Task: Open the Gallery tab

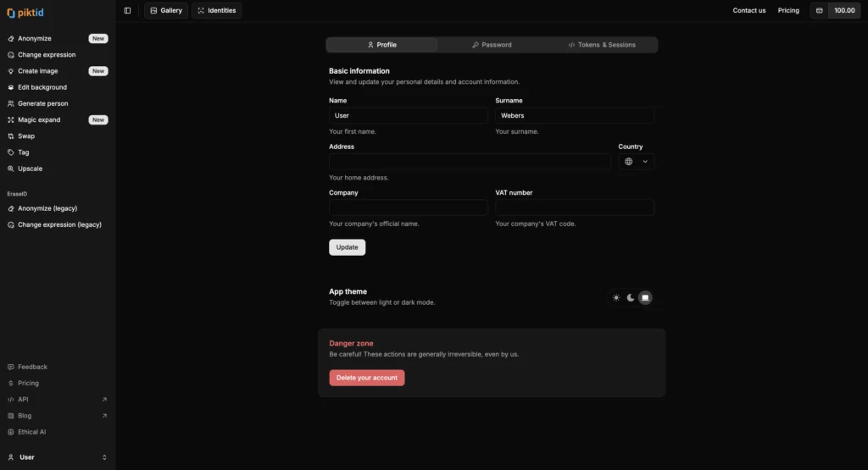Action: 166,10
